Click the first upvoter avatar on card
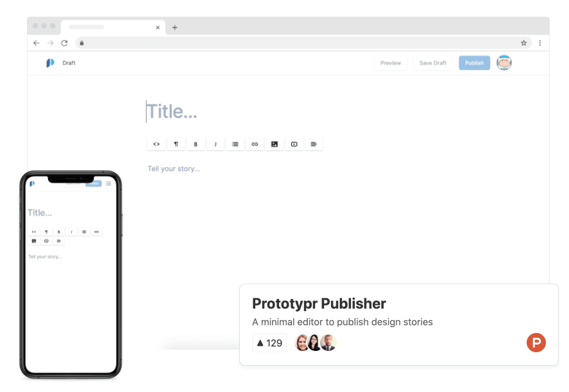 point(302,343)
